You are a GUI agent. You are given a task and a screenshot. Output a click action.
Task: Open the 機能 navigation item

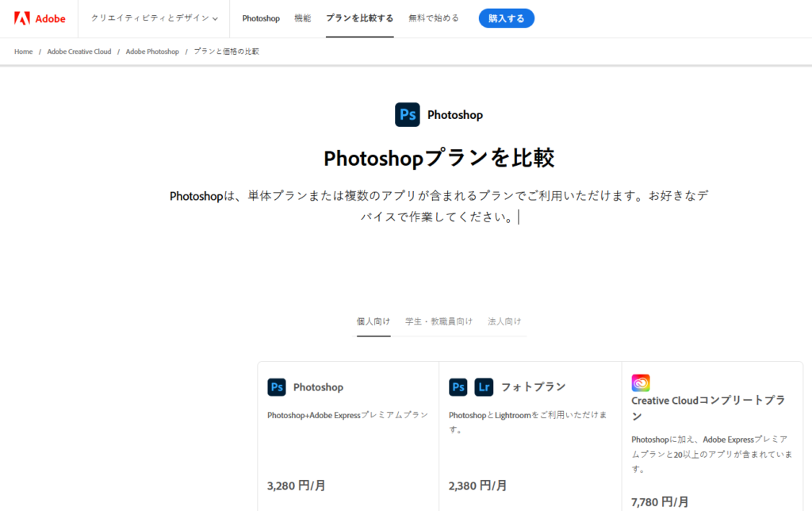[x=302, y=17]
